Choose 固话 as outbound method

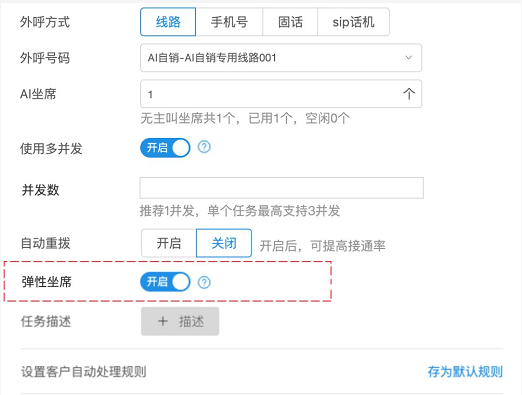(290, 22)
